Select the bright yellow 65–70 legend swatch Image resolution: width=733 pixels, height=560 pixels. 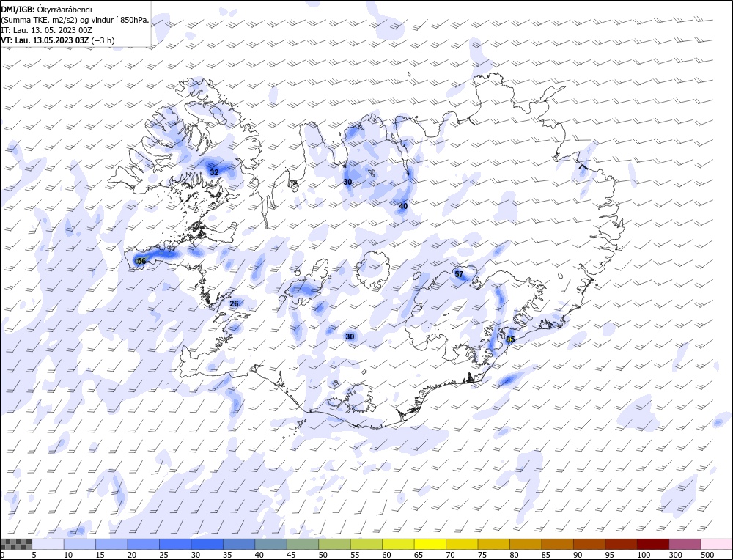tap(430, 544)
